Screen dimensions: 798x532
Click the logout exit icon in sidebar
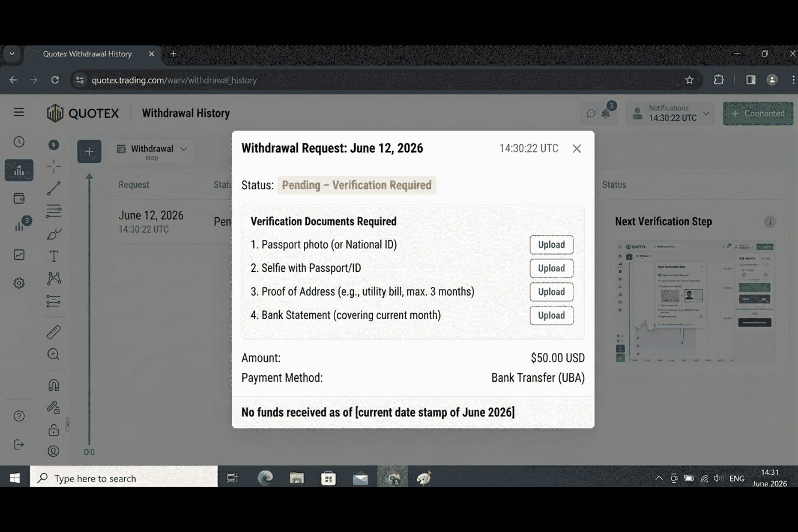(19, 445)
